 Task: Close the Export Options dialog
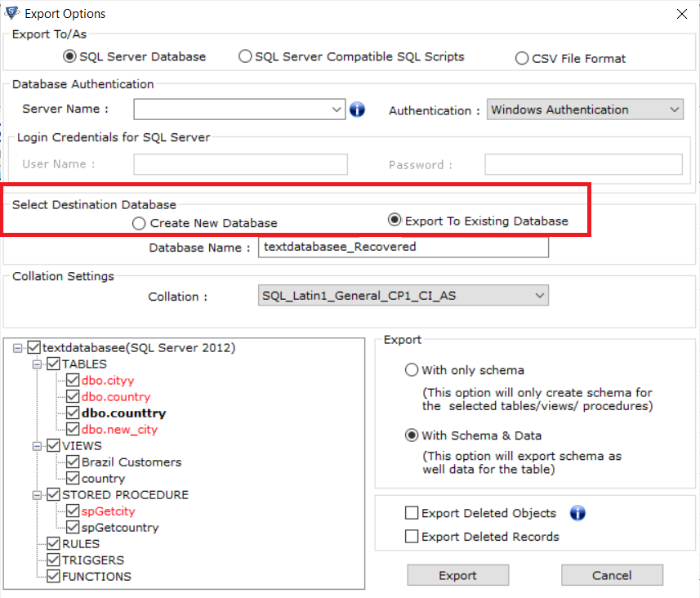coord(681,14)
